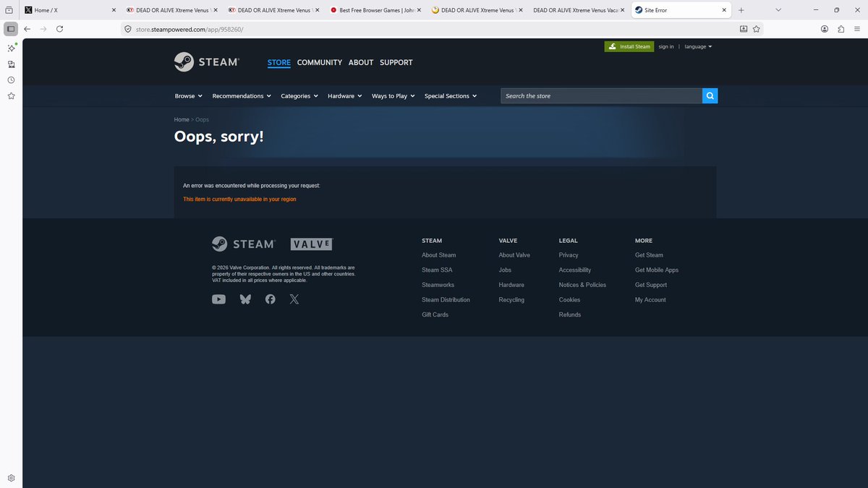Screen dimensions: 868x488
Task: Close the Best Free Browser Games tab
Action: click(x=419, y=10)
